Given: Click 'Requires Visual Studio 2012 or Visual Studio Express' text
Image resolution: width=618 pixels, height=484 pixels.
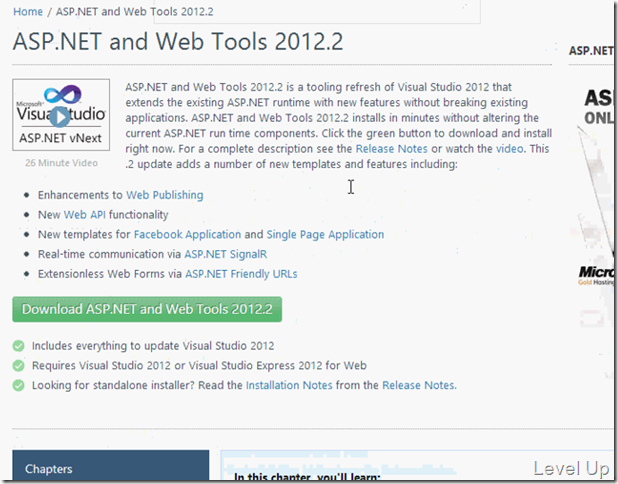Looking at the screenshot, I should click(x=199, y=365).
